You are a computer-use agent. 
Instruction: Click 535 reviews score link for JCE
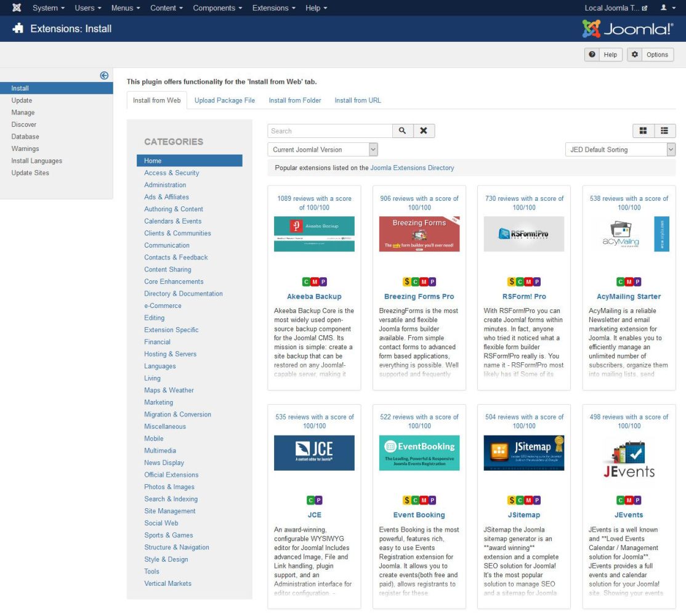click(314, 421)
